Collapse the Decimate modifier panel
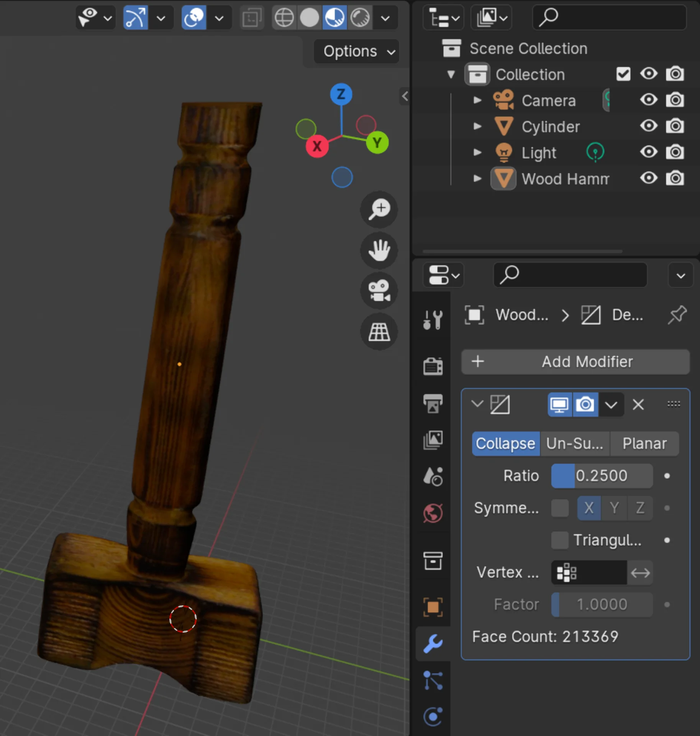 click(477, 404)
